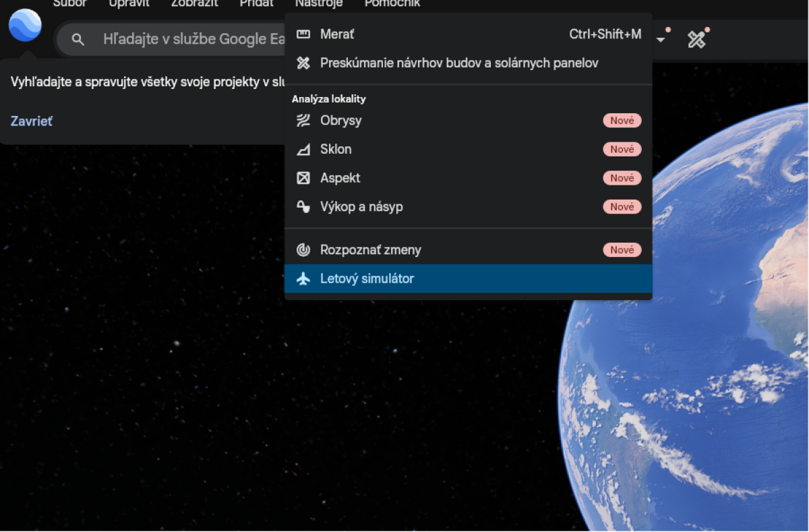
Task: Open the toolbar dropdown arrow with red dot
Action: click(x=661, y=40)
